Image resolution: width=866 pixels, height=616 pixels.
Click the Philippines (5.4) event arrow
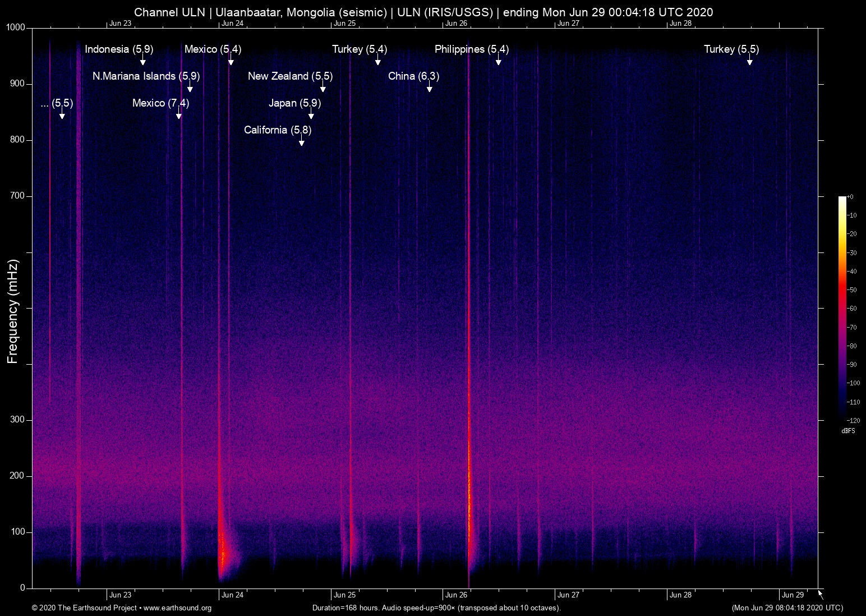(499, 61)
